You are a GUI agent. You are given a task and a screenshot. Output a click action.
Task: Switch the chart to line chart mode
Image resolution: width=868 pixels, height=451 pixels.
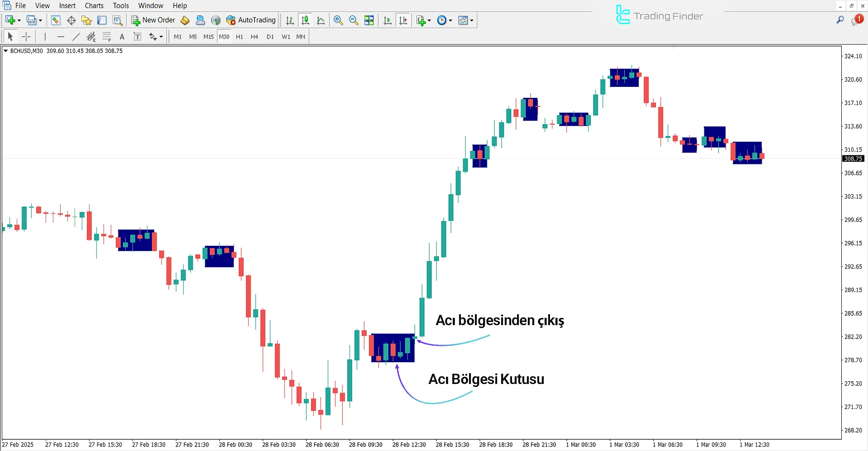pyautogui.click(x=321, y=20)
